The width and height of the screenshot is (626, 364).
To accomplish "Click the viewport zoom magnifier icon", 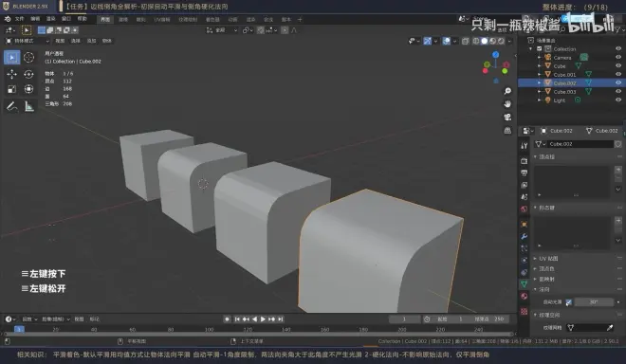I will (x=507, y=91).
